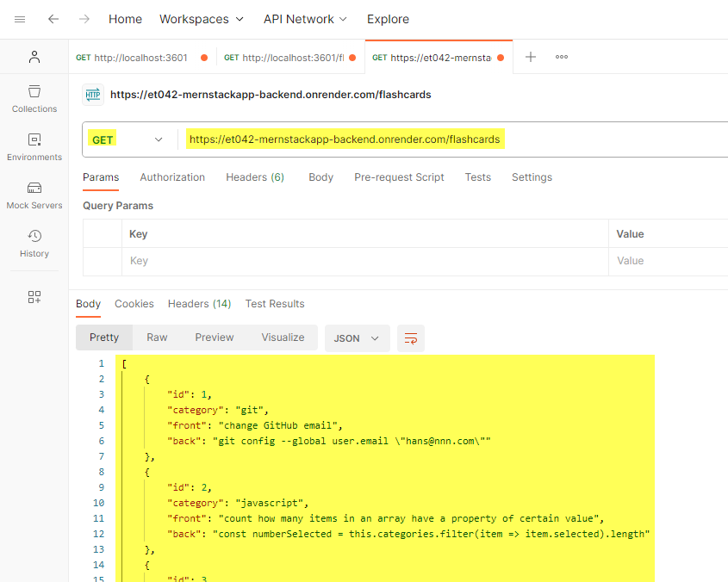Screen dimensions: 728x582
Task: Open the GET method dropdown
Action: (128, 139)
